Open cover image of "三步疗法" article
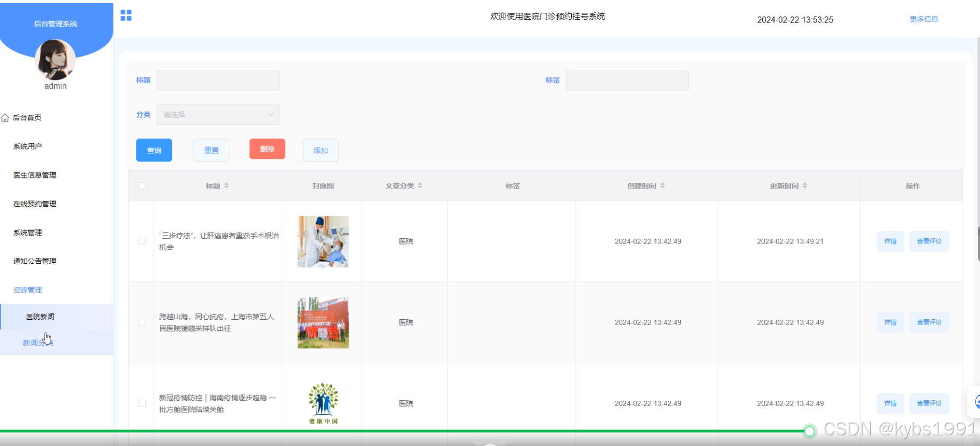 pos(323,241)
